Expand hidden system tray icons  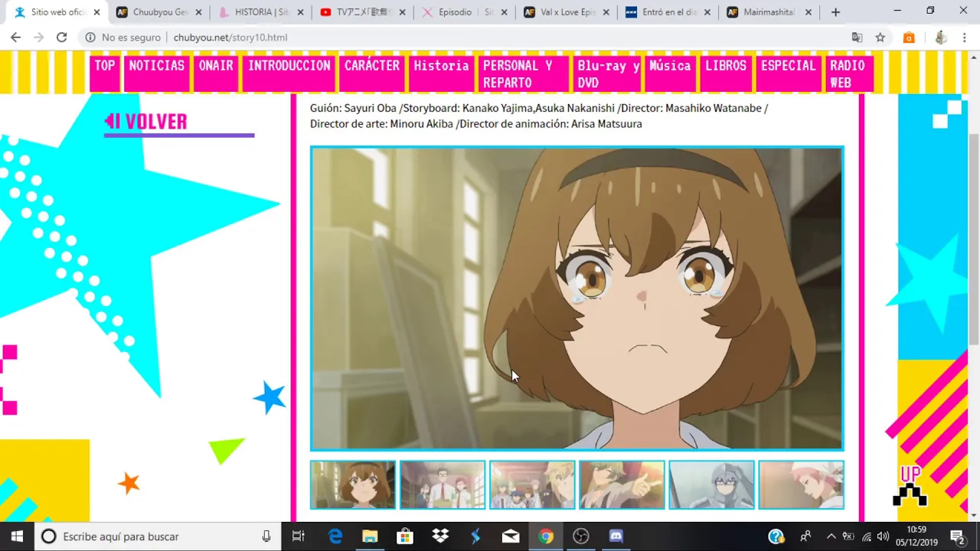[x=831, y=536]
